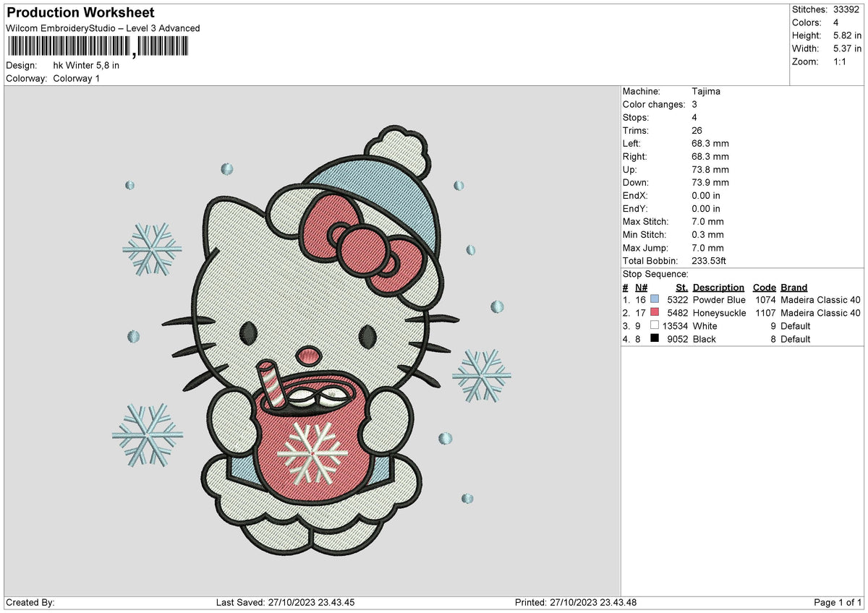Click the EndX value 0.00 in
868x613 pixels.
click(x=706, y=195)
